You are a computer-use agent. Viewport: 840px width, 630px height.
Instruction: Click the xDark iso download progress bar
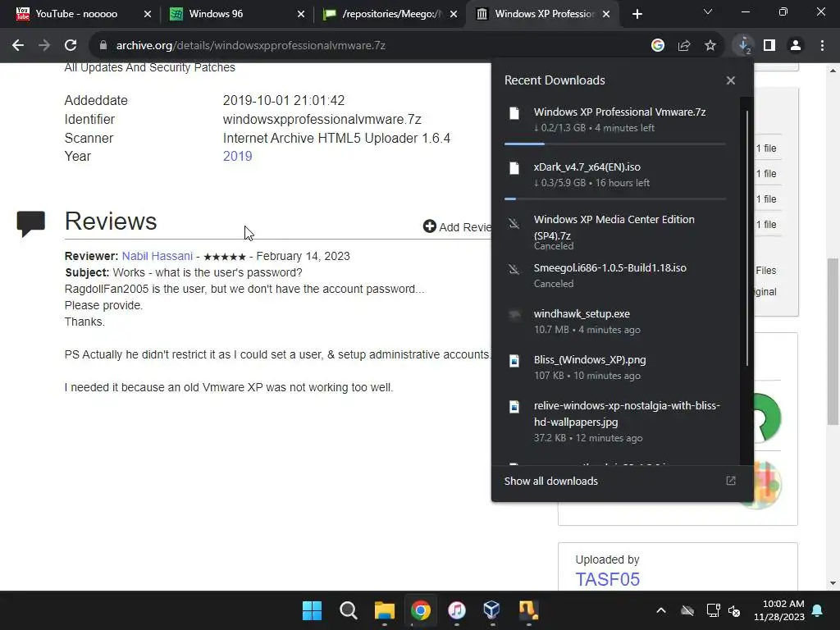click(615, 199)
